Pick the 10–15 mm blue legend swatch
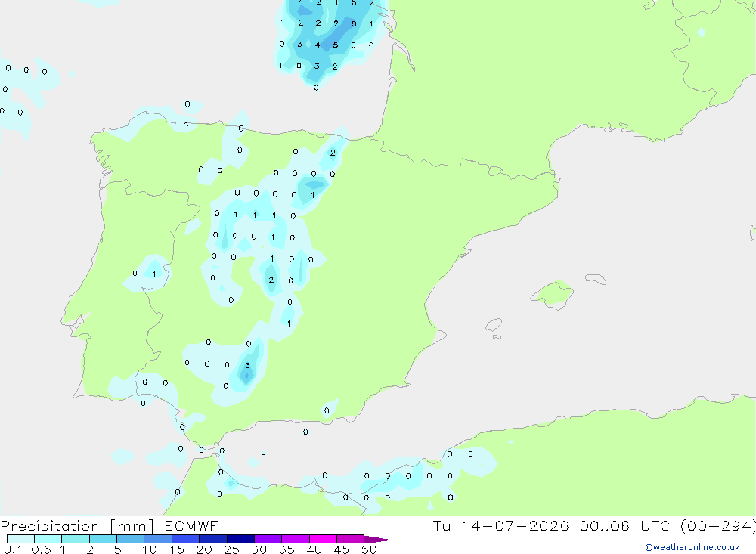Image resolution: width=756 pixels, height=554 pixels. (158, 539)
